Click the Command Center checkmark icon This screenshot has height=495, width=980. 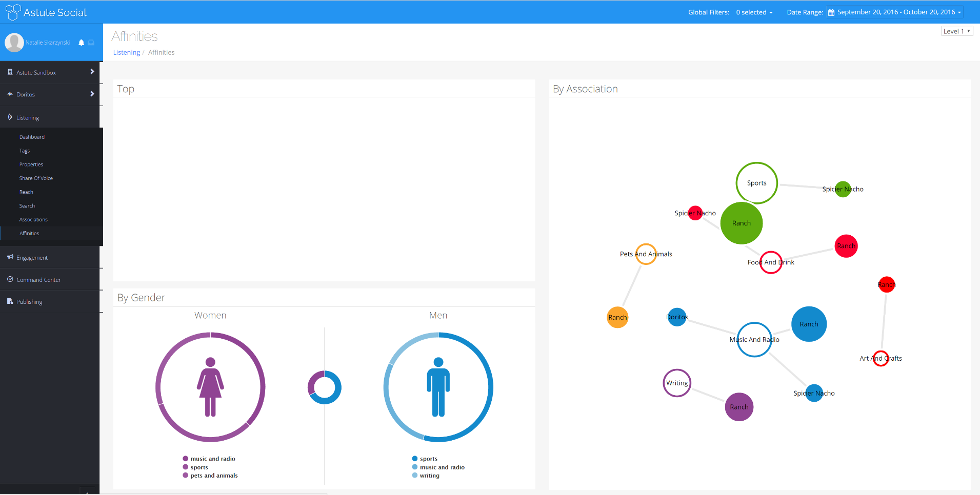pos(10,279)
